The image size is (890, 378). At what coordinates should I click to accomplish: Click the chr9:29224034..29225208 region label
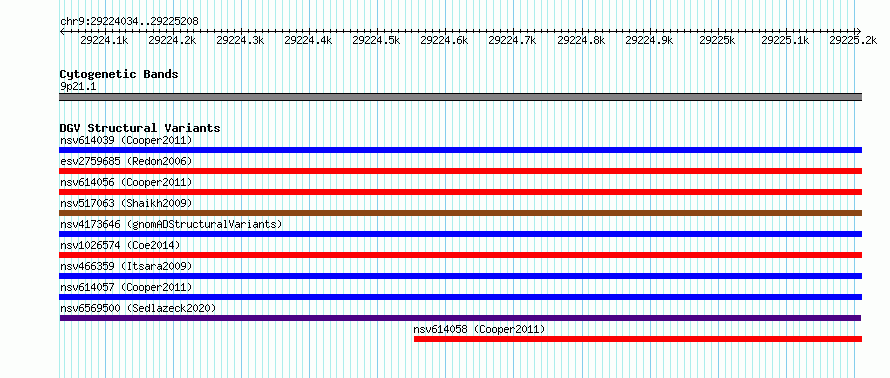(129, 21)
